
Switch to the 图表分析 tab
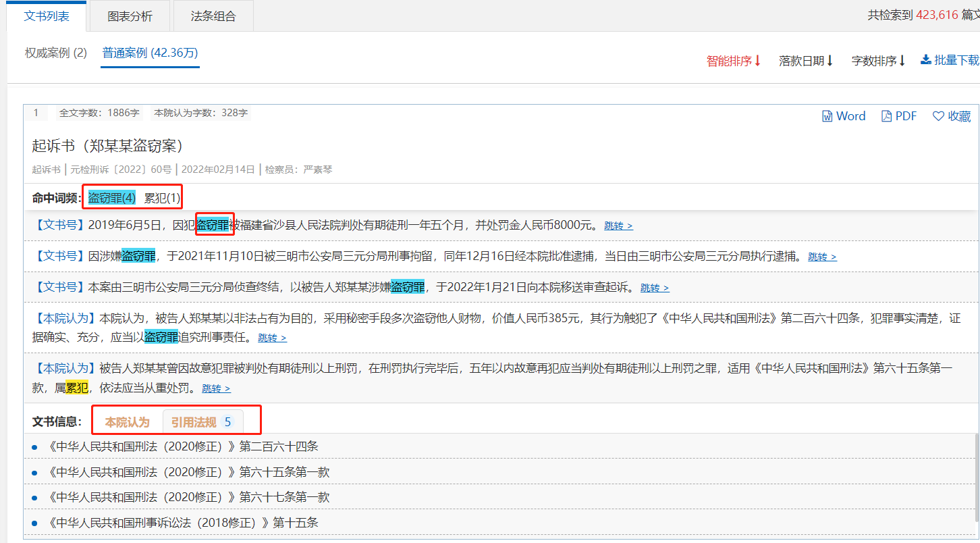(130, 16)
